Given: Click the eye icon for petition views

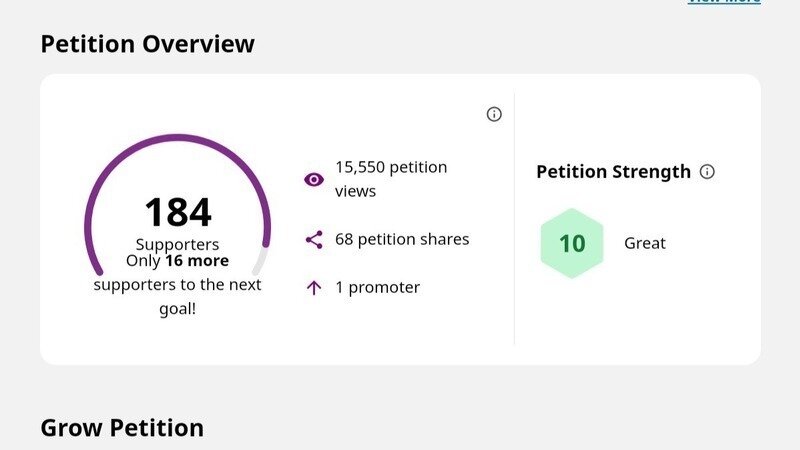Looking at the screenshot, I should pyautogui.click(x=314, y=180).
